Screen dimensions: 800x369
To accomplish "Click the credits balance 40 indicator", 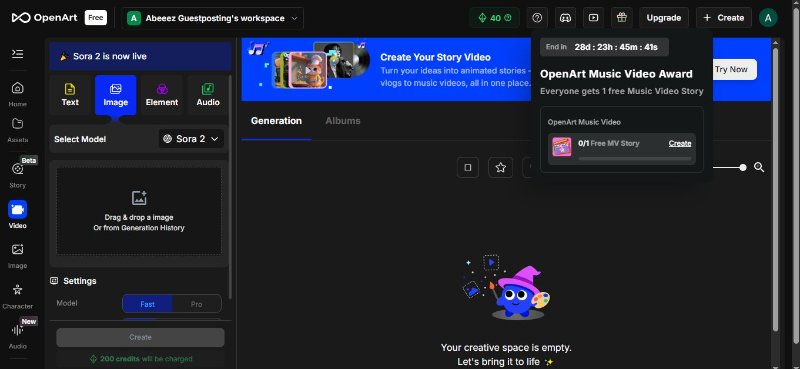I will (494, 18).
